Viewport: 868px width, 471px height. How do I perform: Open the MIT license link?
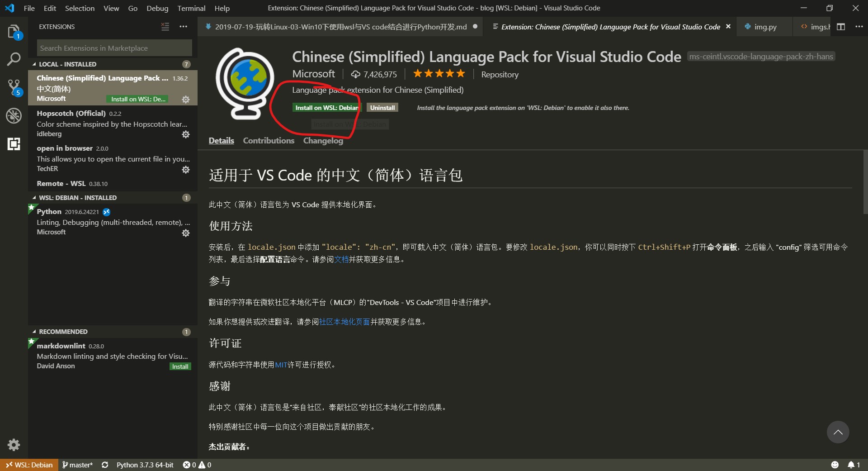[x=281, y=365]
